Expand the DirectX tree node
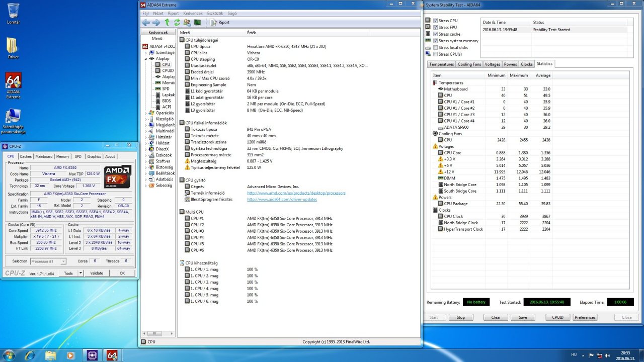Viewport: 644px width, 362px height. point(146,149)
